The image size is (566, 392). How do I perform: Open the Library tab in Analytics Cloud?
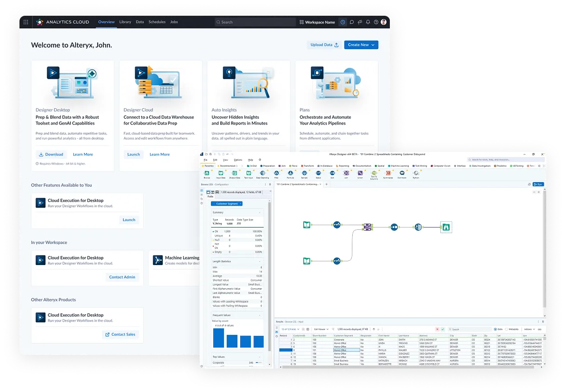[125, 22]
